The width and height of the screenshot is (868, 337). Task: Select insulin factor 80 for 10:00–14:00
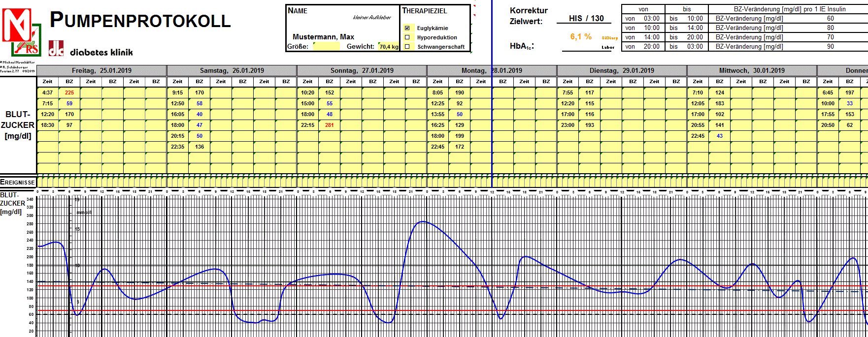tap(830, 28)
